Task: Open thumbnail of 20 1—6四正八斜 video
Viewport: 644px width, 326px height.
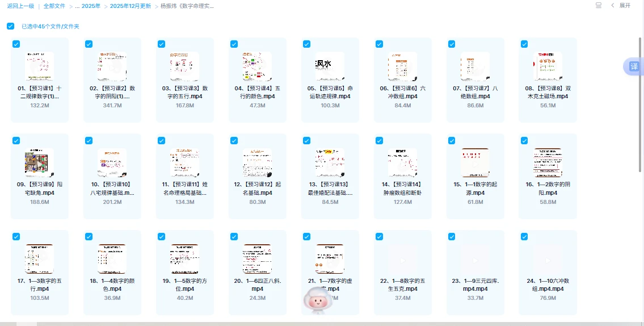Action: (x=258, y=259)
